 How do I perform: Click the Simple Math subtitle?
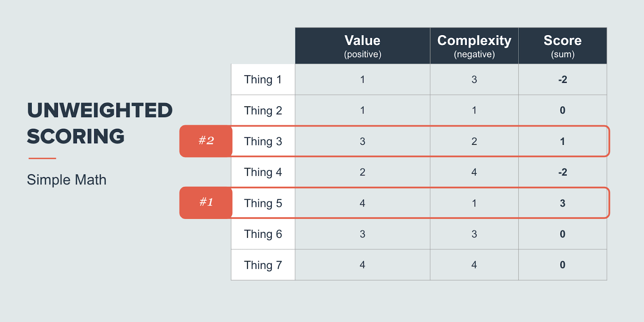67,180
